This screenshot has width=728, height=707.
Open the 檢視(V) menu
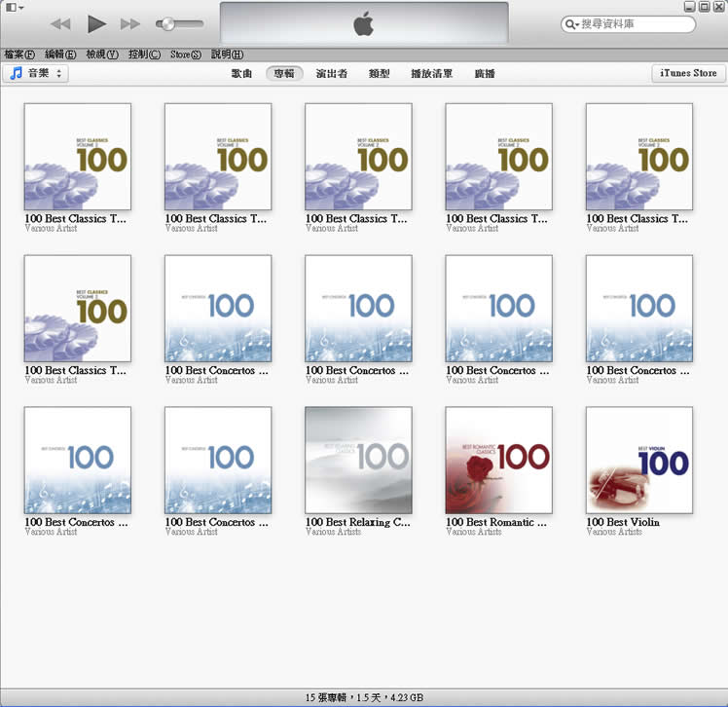click(x=102, y=55)
